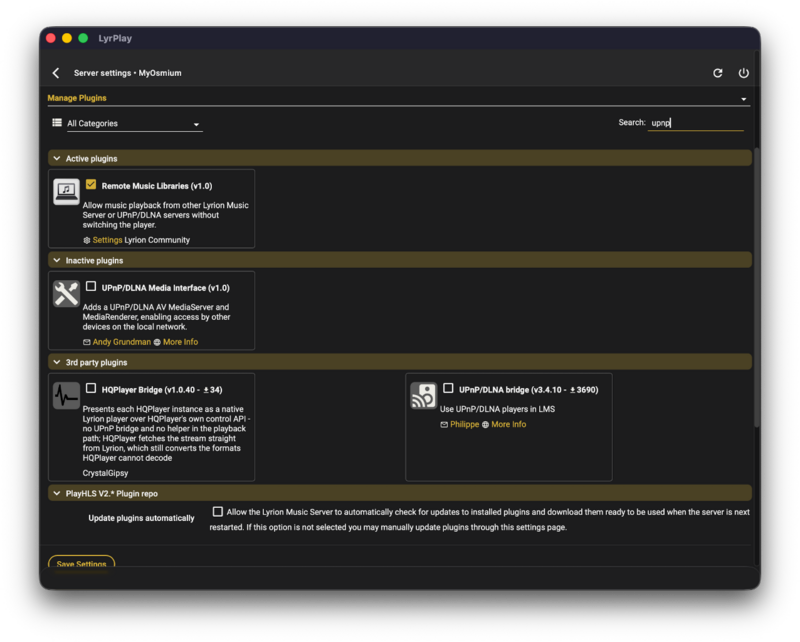This screenshot has width=800, height=642.
Task: Go back with the left arrow icon
Action: click(56, 73)
